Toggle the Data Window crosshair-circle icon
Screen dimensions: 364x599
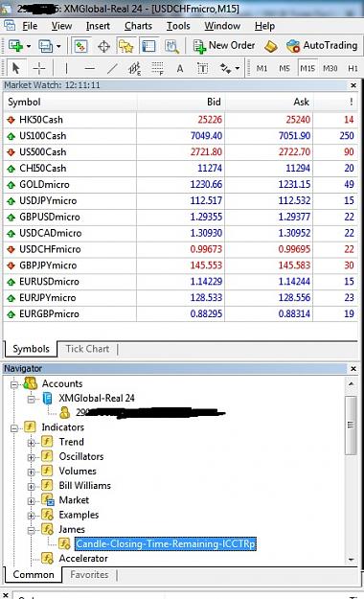pyautogui.click(x=103, y=47)
